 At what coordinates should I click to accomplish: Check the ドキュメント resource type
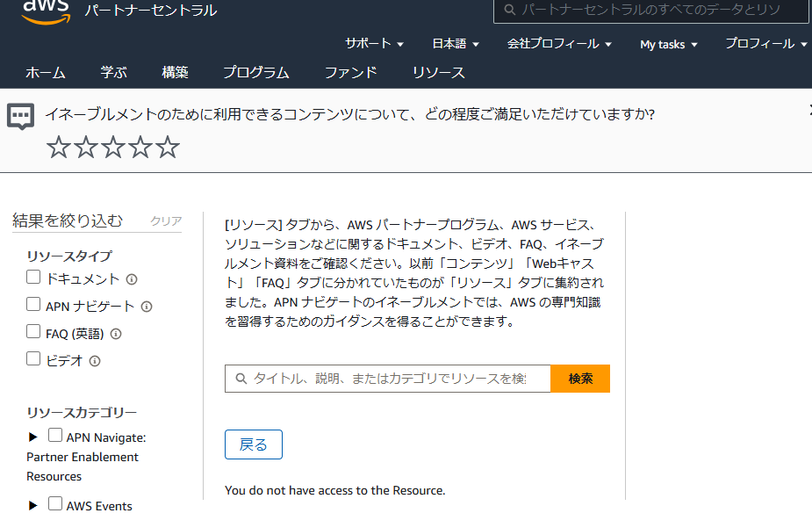[33, 277]
